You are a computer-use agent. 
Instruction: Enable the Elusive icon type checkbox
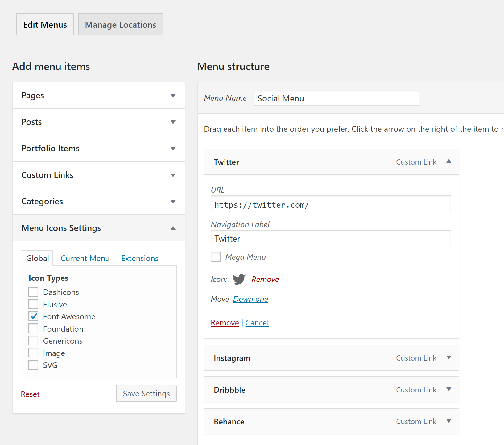[x=33, y=304]
